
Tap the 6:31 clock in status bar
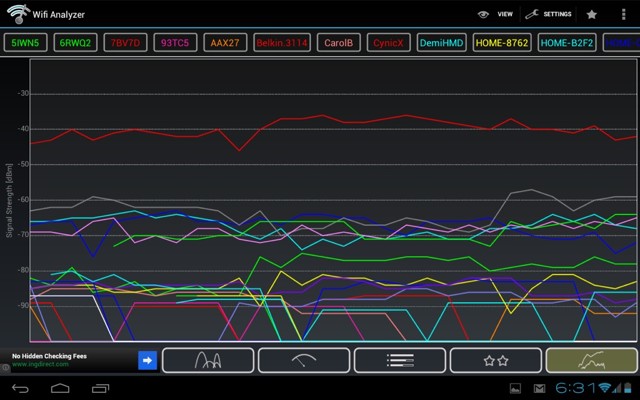[576, 388]
